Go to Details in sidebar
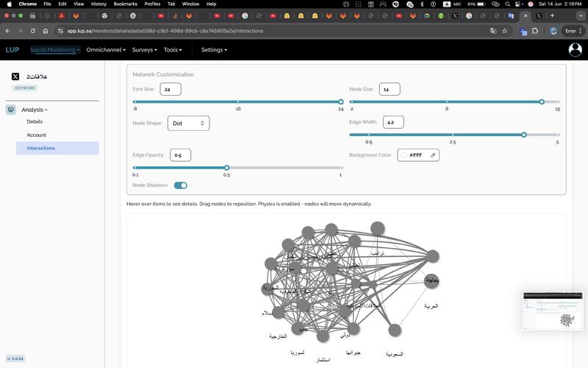 (35, 121)
